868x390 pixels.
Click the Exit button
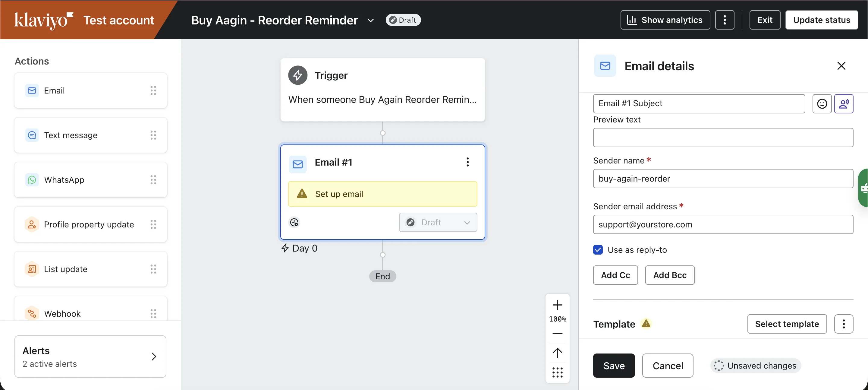pyautogui.click(x=765, y=20)
